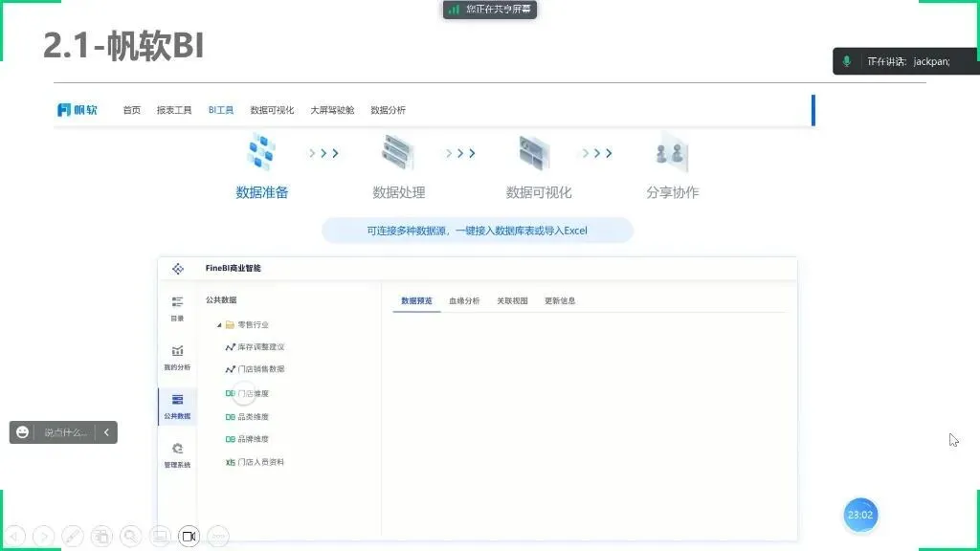Open the 数据分析 navigation item
The image size is (980, 551).
tap(388, 110)
